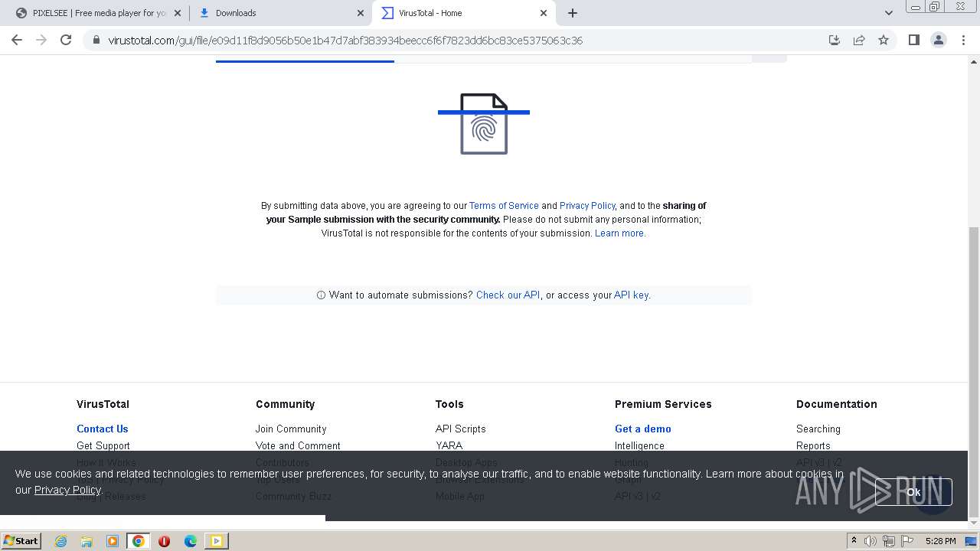Open the install app icon in address bar
980x551 pixels.
click(x=835, y=40)
